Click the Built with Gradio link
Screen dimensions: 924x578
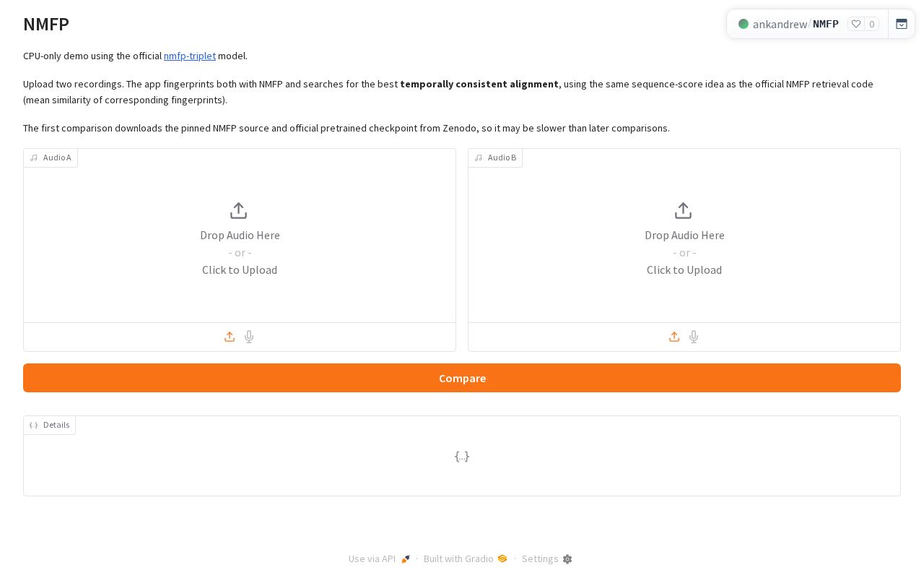point(466,558)
